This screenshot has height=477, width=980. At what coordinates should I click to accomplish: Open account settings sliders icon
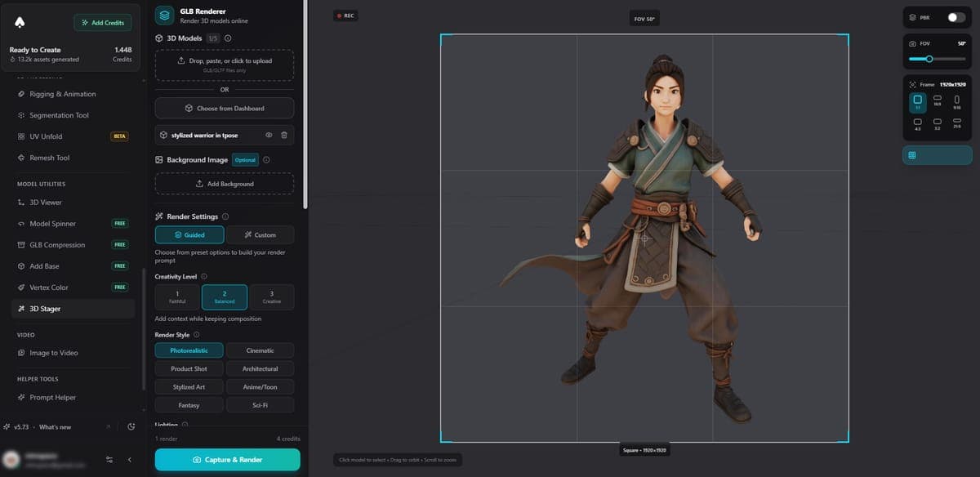point(109,460)
